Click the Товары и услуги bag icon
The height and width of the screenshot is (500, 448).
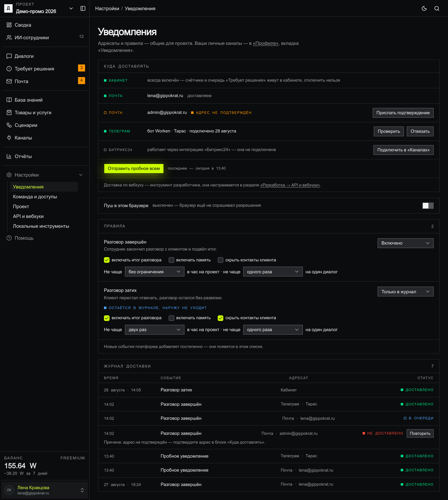click(x=9, y=113)
